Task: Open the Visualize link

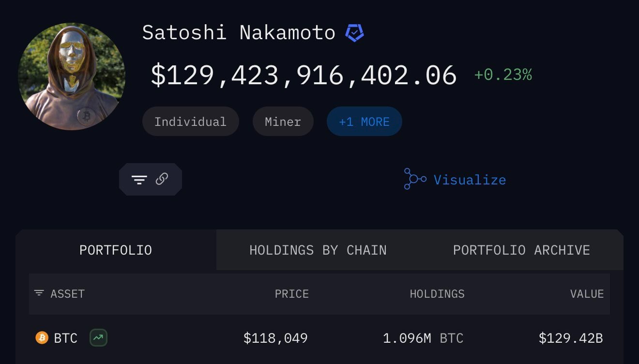Action: 470,180
